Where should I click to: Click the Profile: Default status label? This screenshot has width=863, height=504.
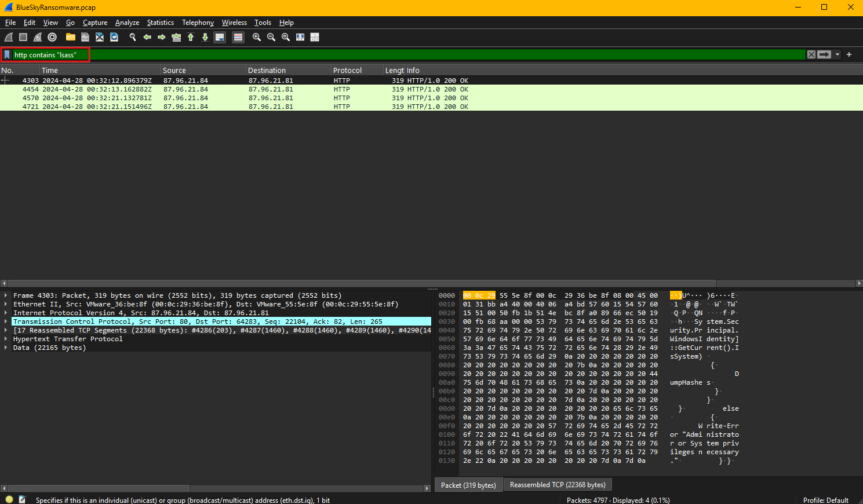pyautogui.click(x=825, y=500)
